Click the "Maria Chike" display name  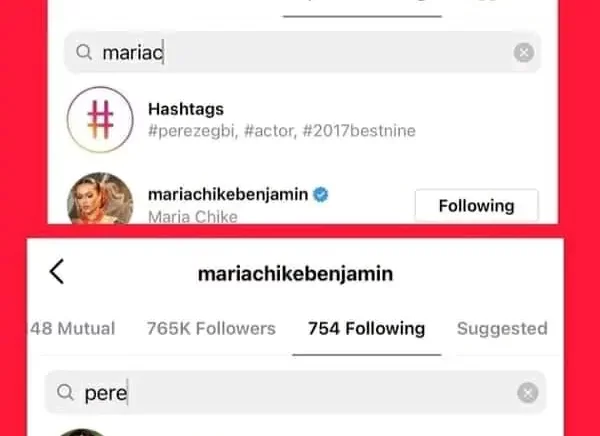click(191, 216)
